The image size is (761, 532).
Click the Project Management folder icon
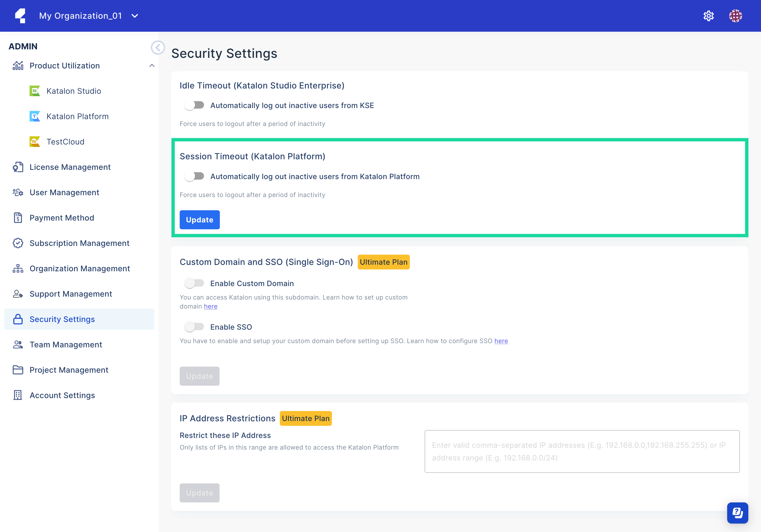(x=18, y=370)
